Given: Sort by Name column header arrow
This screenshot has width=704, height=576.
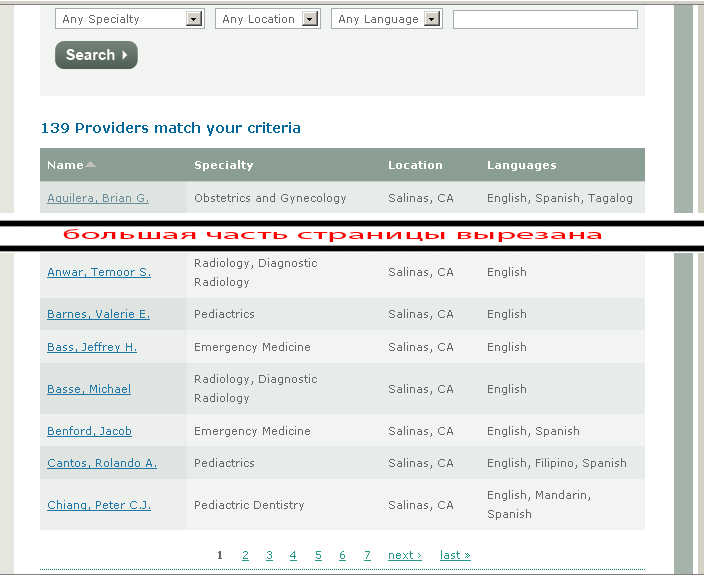Looking at the screenshot, I should 91,165.
